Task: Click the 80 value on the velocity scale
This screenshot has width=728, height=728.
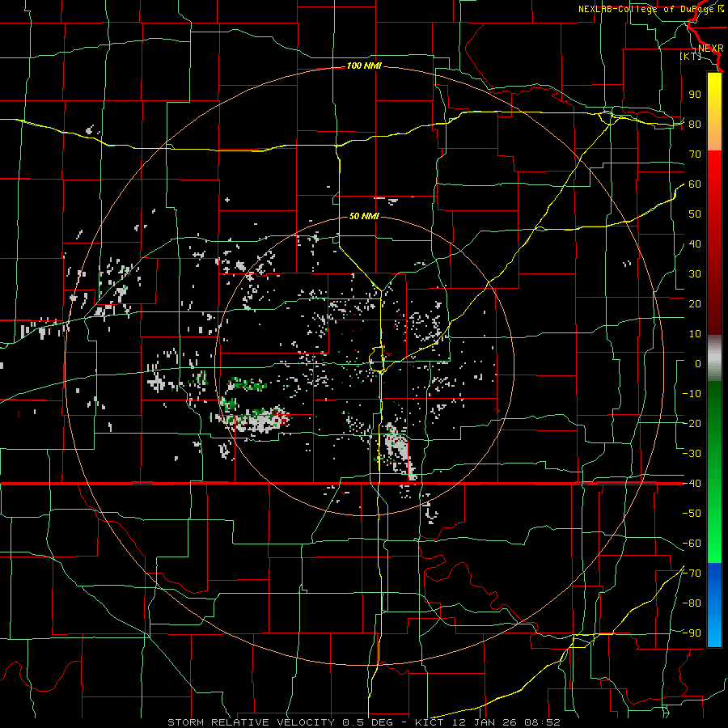Action: tap(695, 125)
